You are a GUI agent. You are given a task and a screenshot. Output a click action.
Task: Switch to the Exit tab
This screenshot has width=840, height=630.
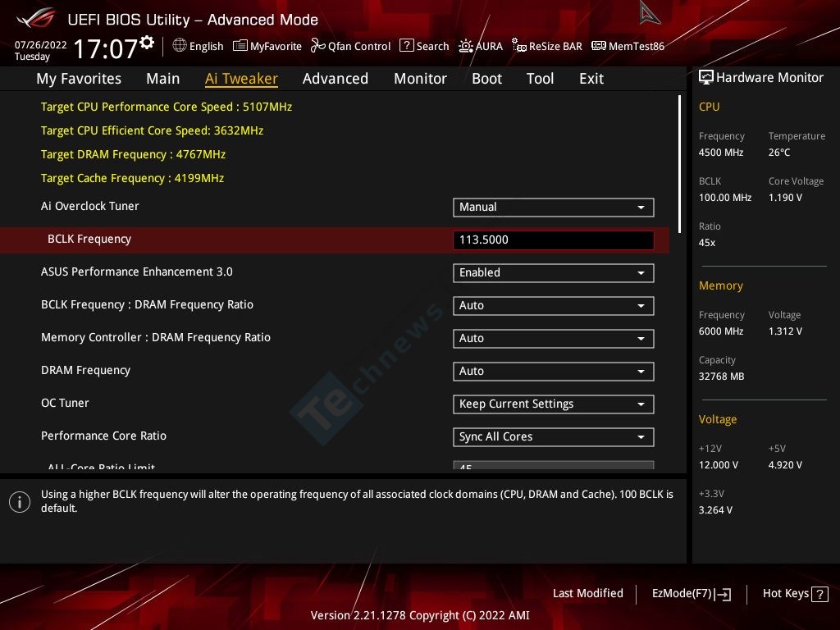point(591,79)
